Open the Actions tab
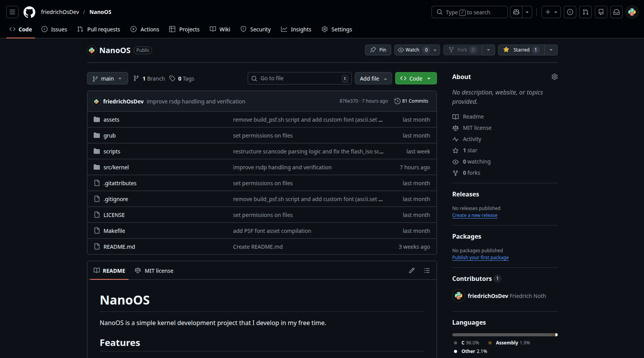 (x=145, y=29)
